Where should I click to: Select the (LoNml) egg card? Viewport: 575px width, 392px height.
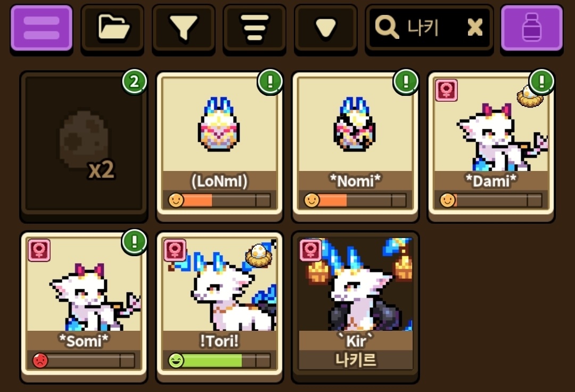pos(219,146)
